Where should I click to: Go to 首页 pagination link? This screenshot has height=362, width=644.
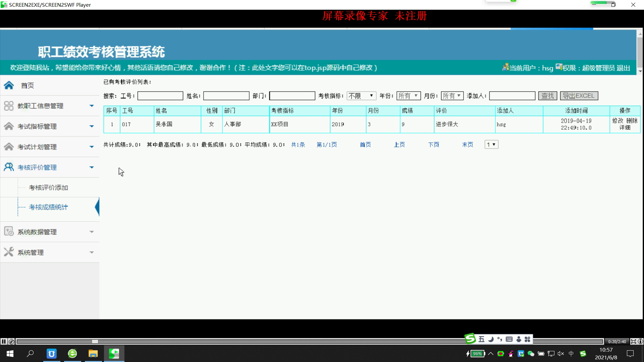(365, 144)
